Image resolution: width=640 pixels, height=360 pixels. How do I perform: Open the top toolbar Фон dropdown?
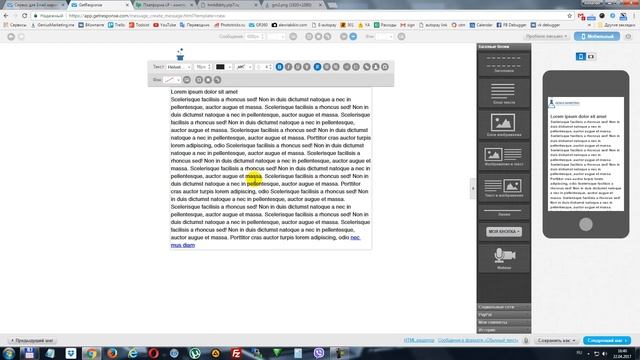(x=384, y=37)
